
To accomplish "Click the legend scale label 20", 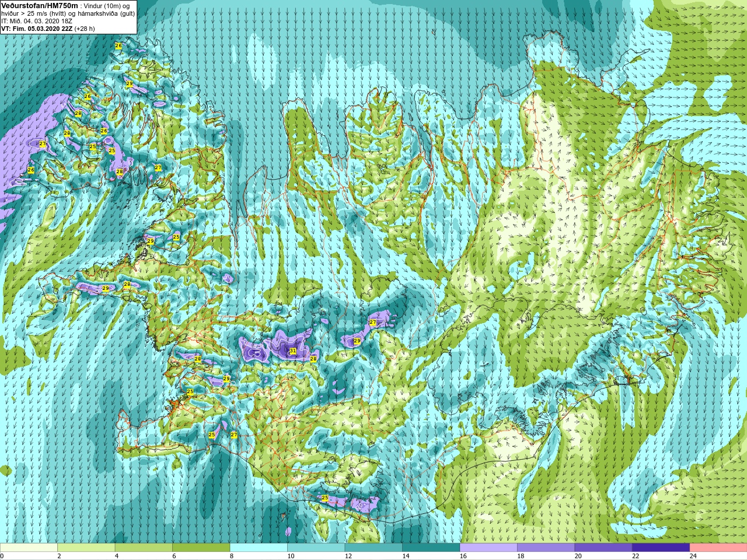I will click(578, 556).
